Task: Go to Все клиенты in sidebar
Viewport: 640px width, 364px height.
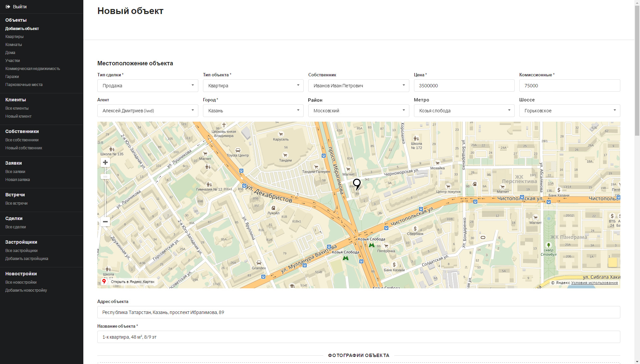Action: (17, 108)
